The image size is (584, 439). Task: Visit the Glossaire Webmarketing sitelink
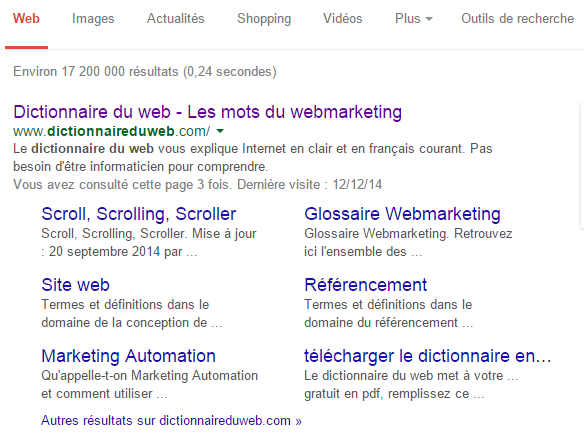[402, 214]
